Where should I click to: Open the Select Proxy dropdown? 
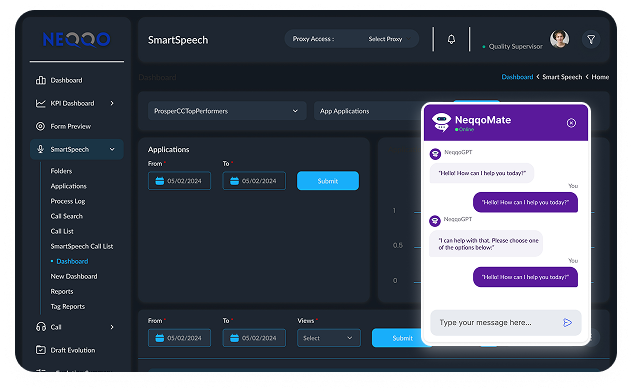[x=389, y=39]
